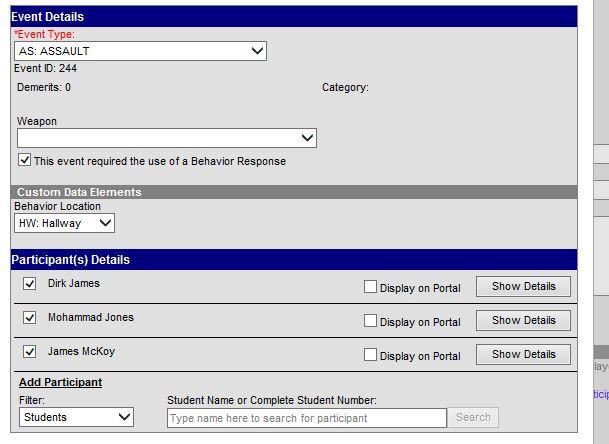Image resolution: width=609 pixels, height=444 pixels.
Task: Uncheck the Mohammad Jones participant checkbox
Action: [x=30, y=317]
